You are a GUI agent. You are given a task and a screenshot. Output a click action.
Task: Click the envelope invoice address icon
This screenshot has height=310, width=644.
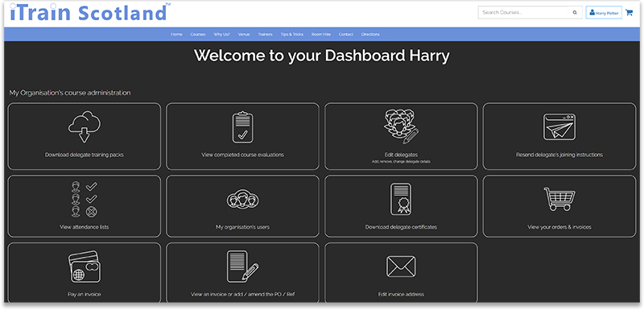401,267
